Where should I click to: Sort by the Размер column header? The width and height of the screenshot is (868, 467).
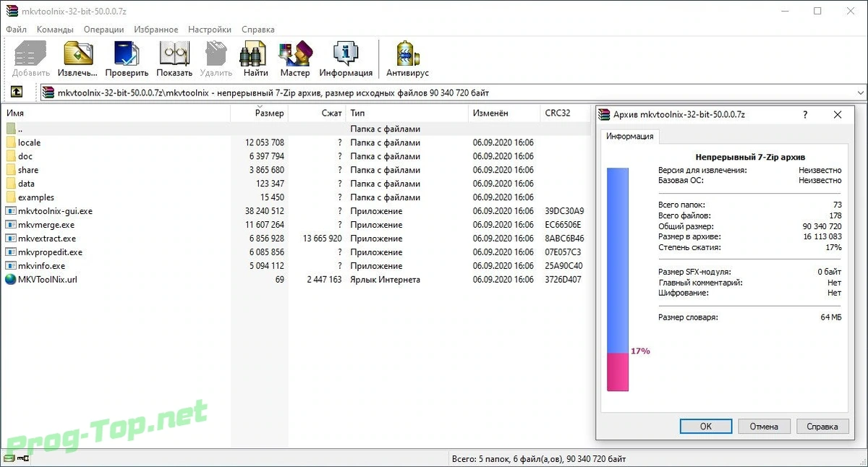tap(260, 113)
